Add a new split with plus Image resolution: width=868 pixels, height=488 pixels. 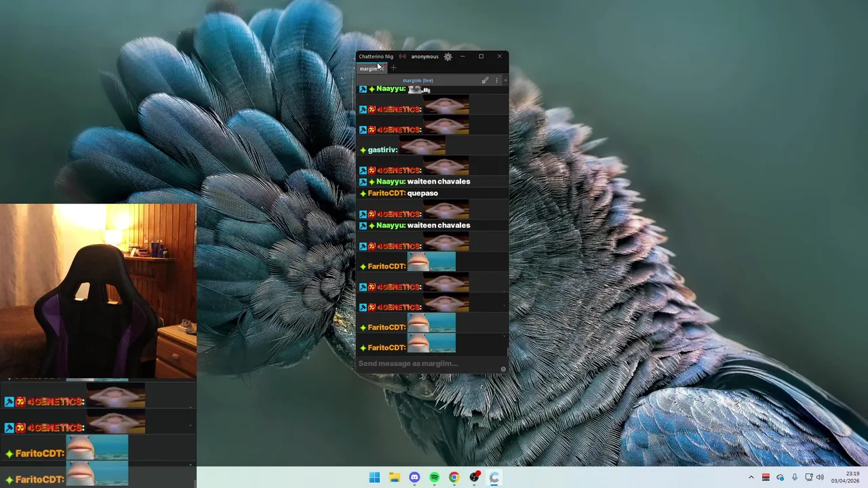[x=505, y=81]
